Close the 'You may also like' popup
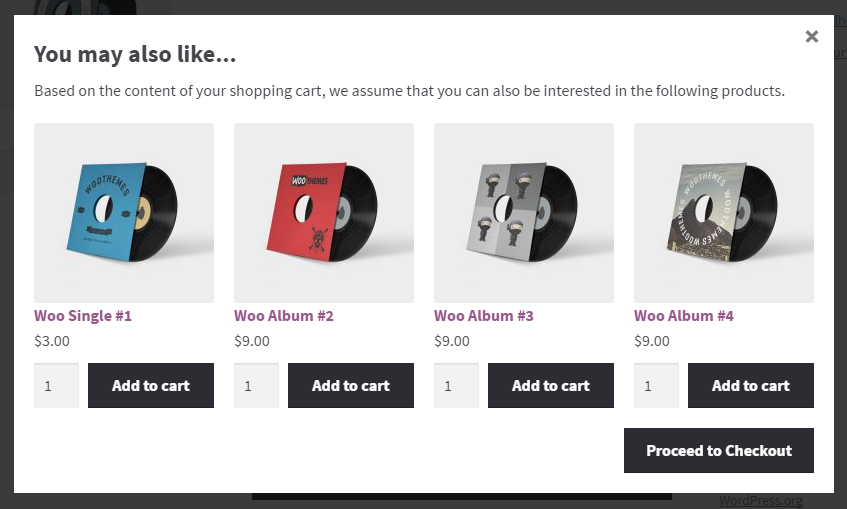 (x=811, y=37)
